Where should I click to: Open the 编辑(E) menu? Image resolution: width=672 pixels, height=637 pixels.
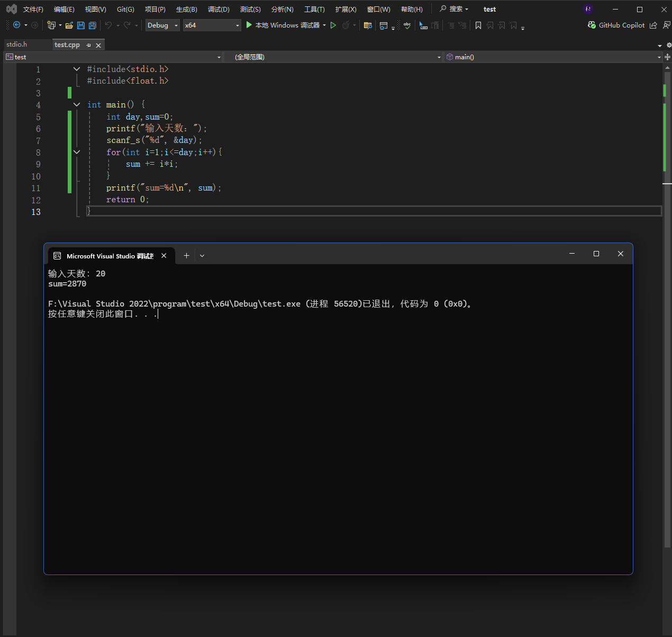click(64, 9)
